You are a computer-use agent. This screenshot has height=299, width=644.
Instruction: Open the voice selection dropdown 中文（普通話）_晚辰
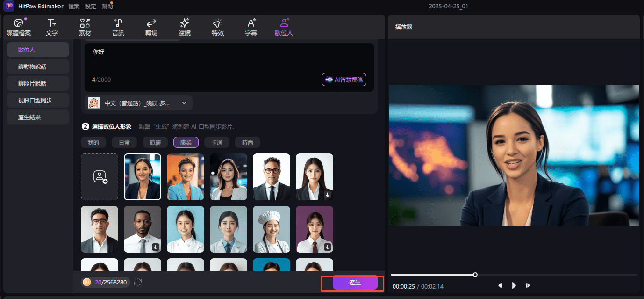click(x=140, y=103)
